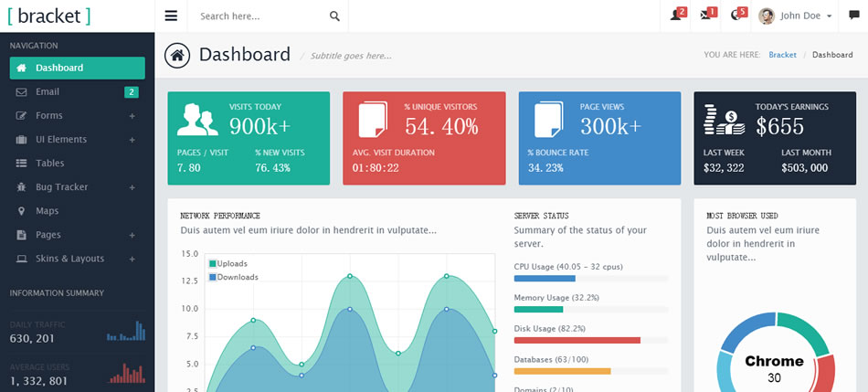Click the 01:80:22 visit duration value

click(x=376, y=168)
